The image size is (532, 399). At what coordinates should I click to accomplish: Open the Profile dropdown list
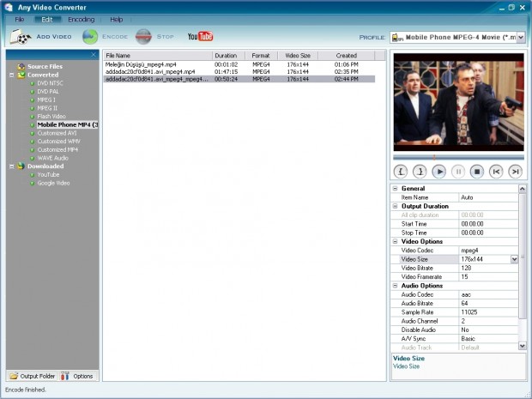tap(521, 37)
